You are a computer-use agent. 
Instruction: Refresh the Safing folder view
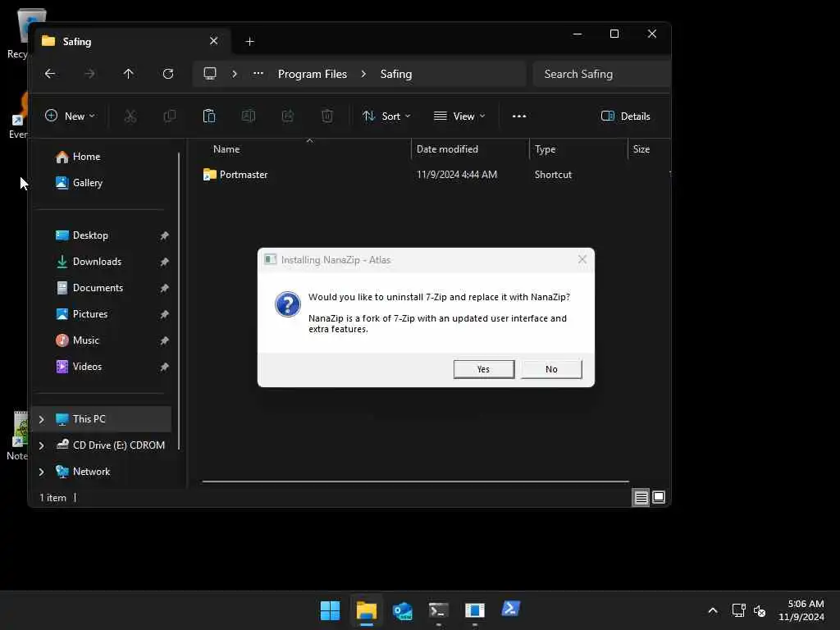(168, 74)
